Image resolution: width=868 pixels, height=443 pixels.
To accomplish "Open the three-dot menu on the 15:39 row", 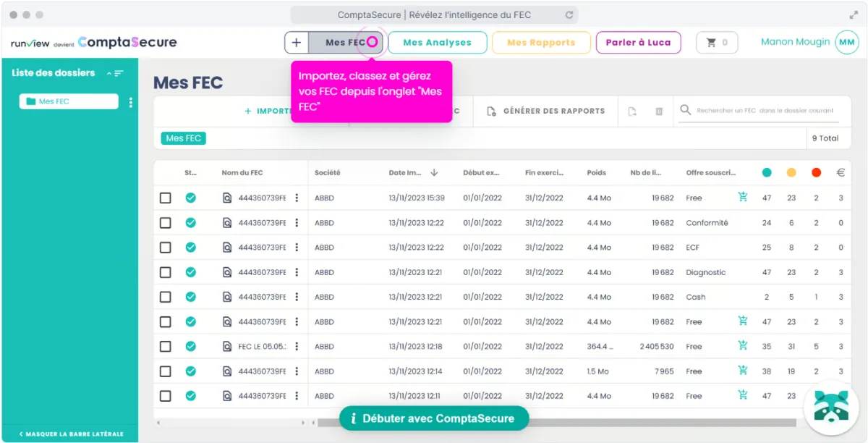I will pyautogui.click(x=297, y=198).
